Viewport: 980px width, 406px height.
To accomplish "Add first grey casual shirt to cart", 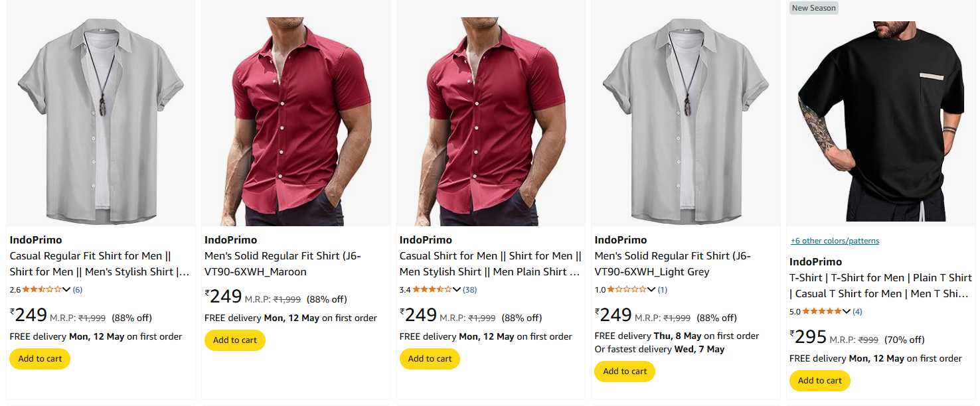I will click(x=40, y=359).
